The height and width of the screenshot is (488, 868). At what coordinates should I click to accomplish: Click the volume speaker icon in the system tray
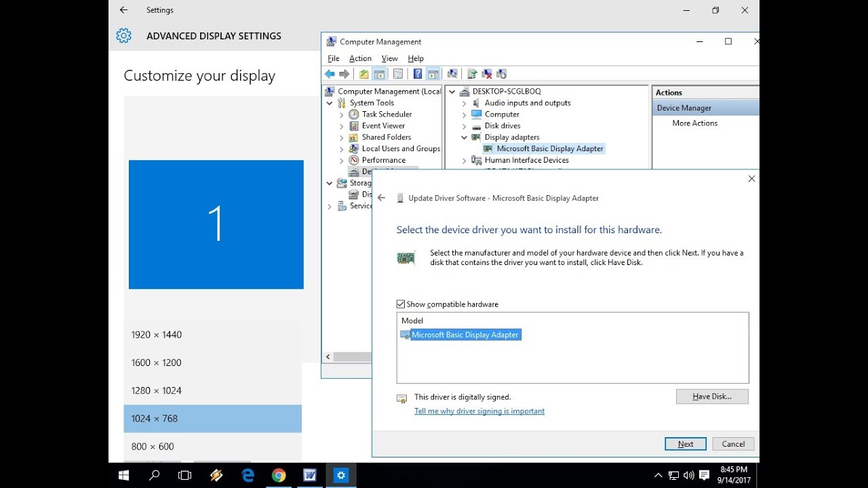click(688, 476)
